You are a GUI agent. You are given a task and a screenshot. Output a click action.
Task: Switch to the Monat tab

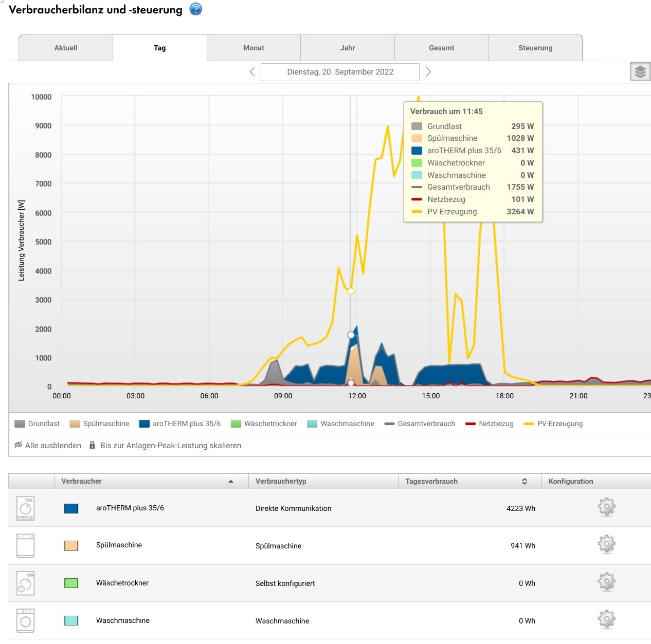tap(254, 48)
